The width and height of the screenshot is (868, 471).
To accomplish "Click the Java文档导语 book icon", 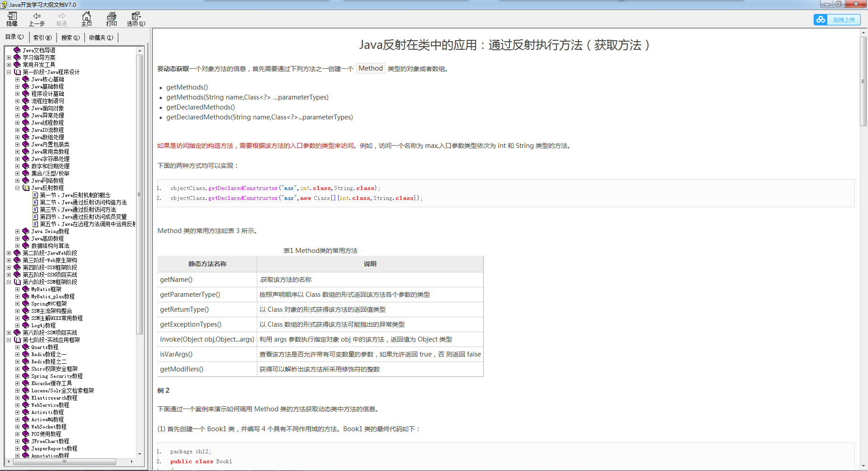I will [17, 50].
